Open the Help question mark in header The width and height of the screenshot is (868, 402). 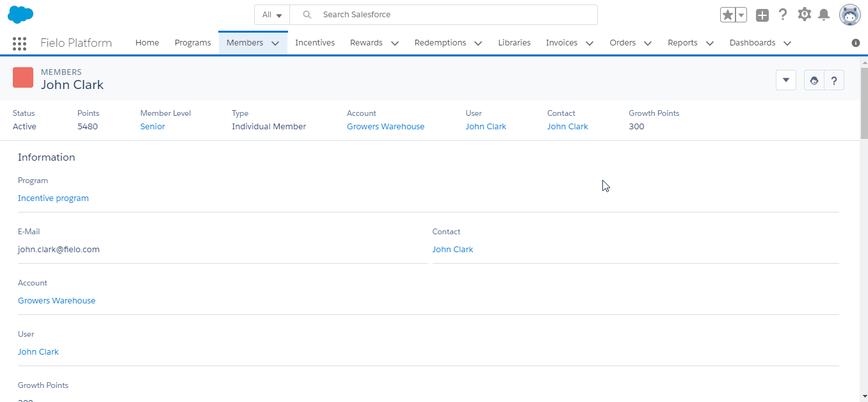(x=783, y=15)
